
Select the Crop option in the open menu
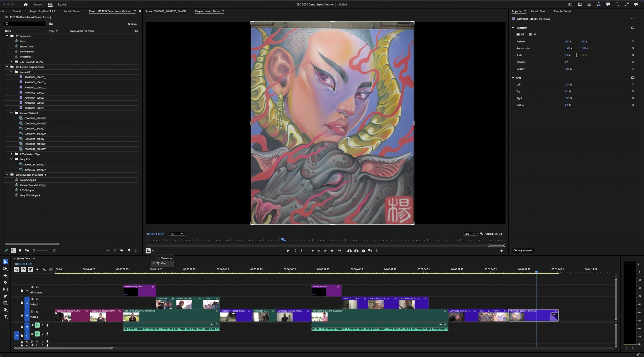163,263
